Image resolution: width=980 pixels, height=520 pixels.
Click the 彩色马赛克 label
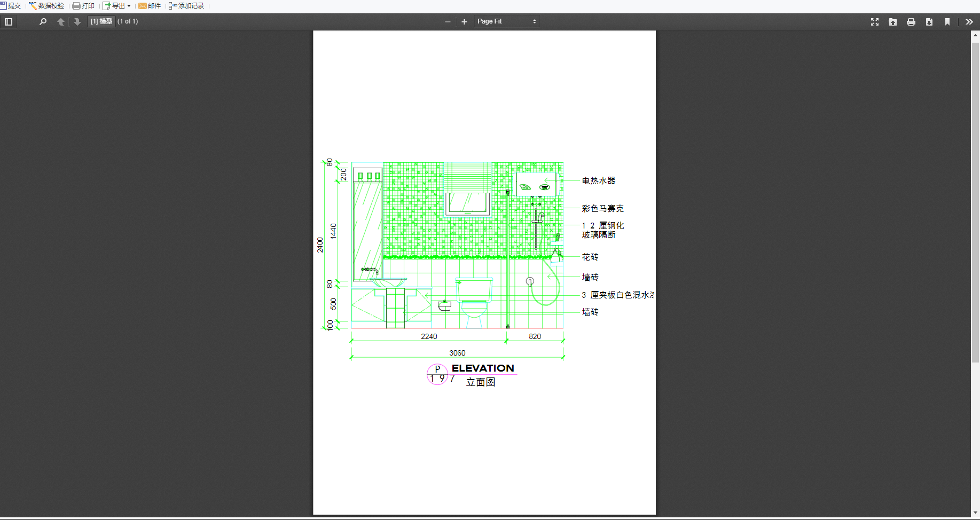[603, 208]
